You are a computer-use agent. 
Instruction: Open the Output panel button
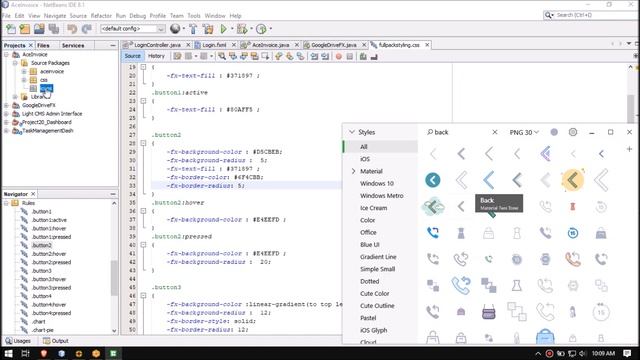(x=56, y=341)
